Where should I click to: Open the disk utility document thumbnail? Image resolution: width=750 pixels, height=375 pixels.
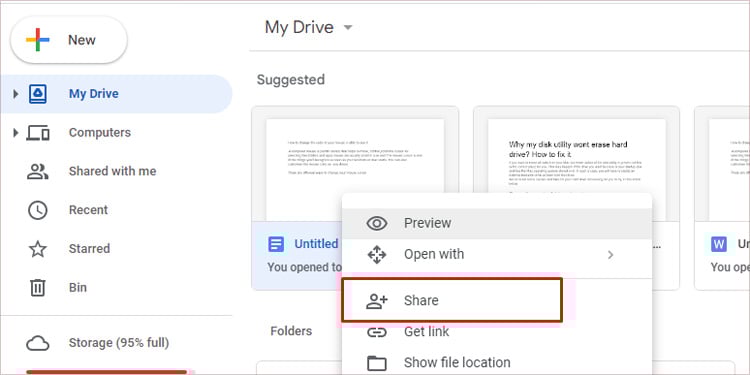[576, 164]
